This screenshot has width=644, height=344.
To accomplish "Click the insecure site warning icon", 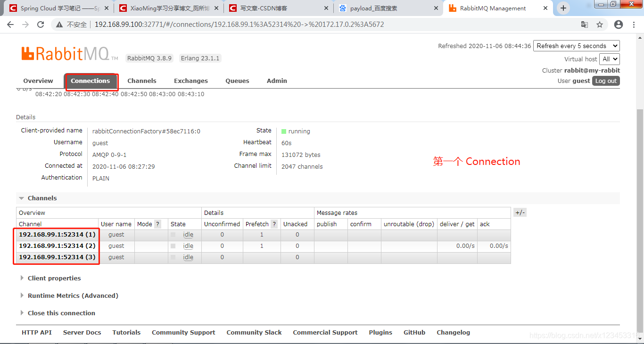I will [59, 25].
